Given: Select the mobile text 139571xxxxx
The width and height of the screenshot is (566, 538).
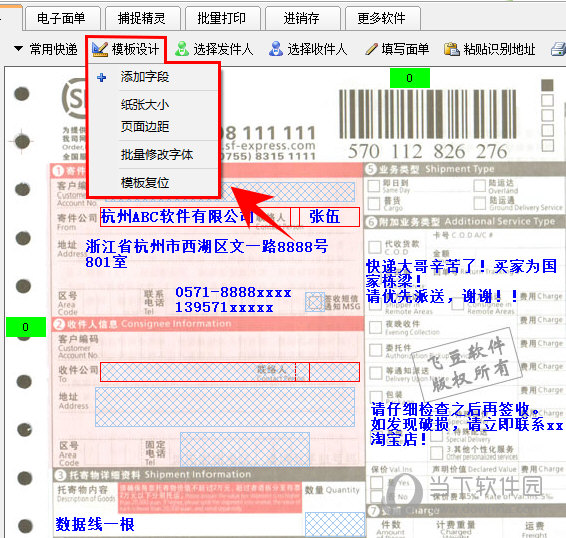Looking at the screenshot, I should [224, 308].
